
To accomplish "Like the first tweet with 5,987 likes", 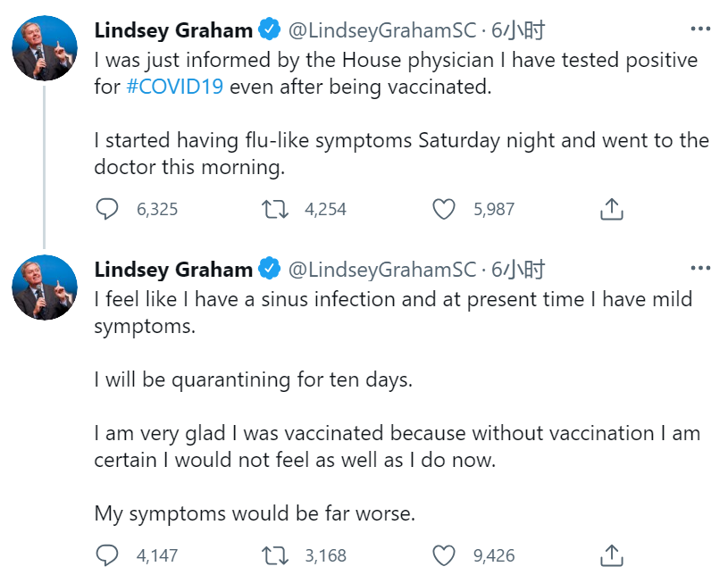I will 444,210.
